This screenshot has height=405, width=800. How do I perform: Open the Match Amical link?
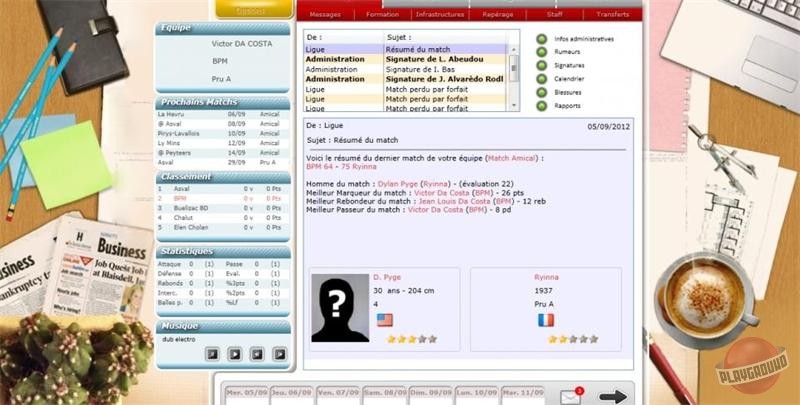point(512,159)
